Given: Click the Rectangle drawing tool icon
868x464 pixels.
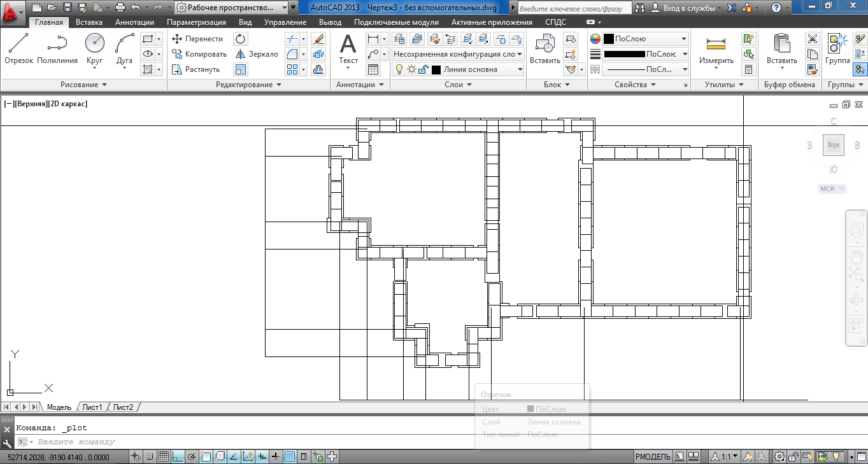Looking at the screenshot, I should coord(148,39).
